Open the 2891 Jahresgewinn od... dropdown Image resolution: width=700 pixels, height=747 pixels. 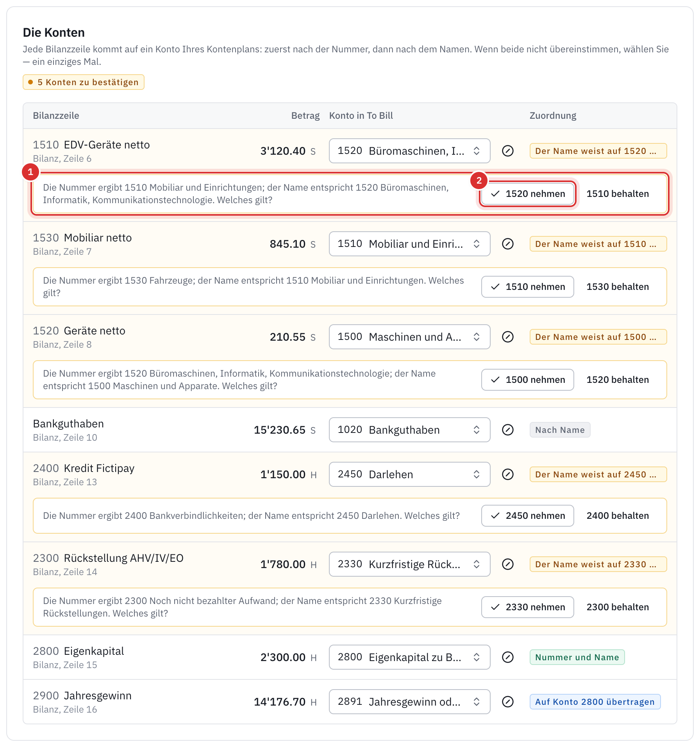(x=409, y=702)
